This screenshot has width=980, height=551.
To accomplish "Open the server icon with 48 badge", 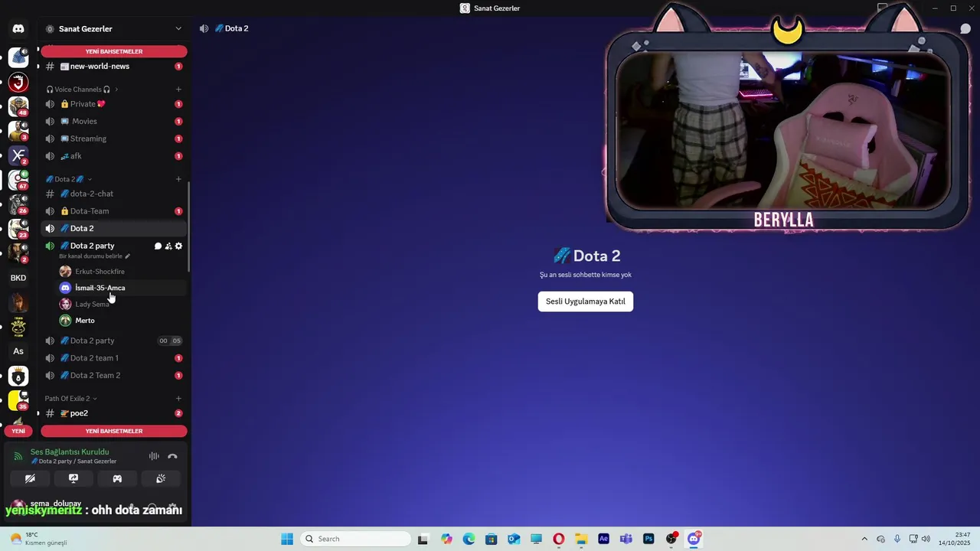I will pyautogui.click(x=18, y=106).
